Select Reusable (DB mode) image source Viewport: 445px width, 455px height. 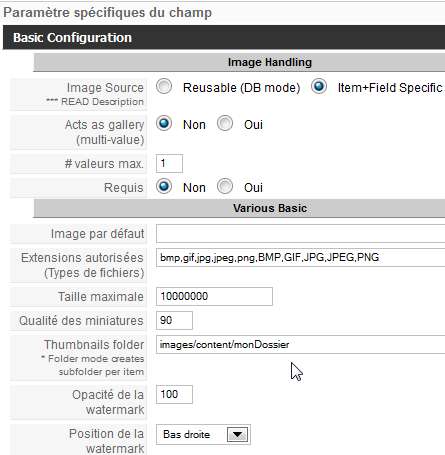click(164, 87)
